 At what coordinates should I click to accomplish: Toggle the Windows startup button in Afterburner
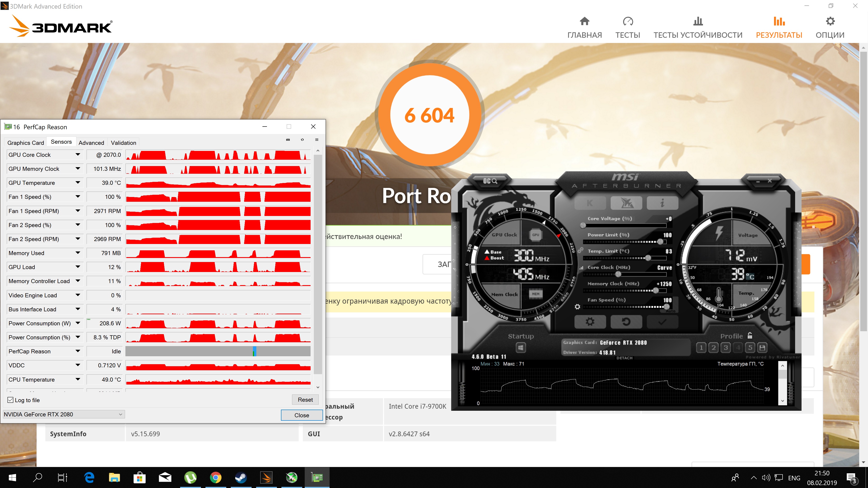(x=521, y=347)
